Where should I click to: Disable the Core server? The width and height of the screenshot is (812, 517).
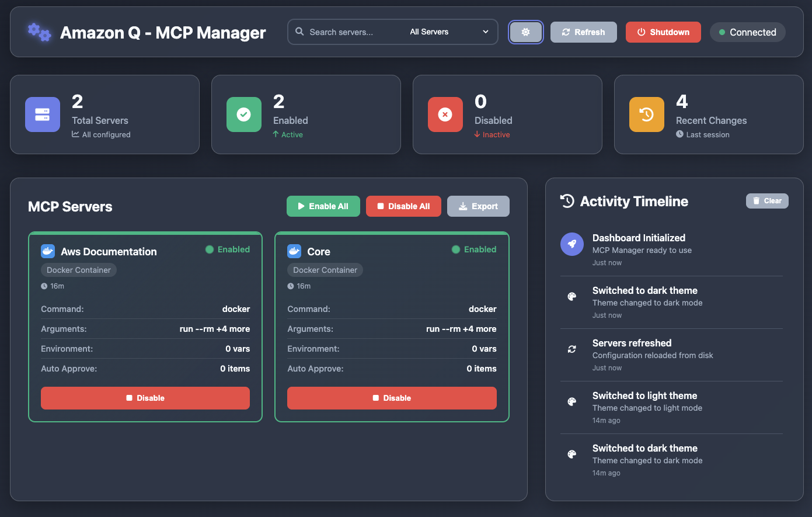coord(392,398)
